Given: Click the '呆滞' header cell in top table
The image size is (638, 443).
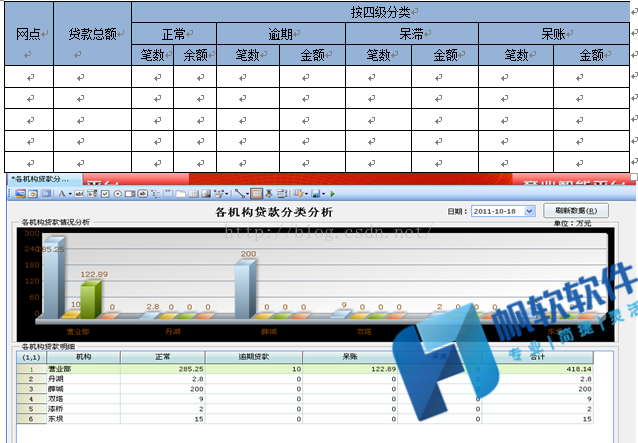Looking at the screenshot, I should point(412,34).
